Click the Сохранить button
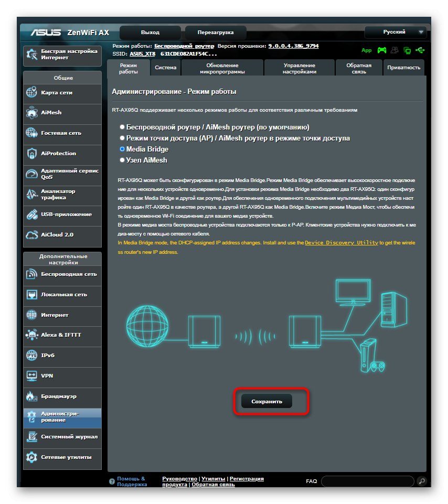This screenshot has width=448, height=504. click(266, 401)
